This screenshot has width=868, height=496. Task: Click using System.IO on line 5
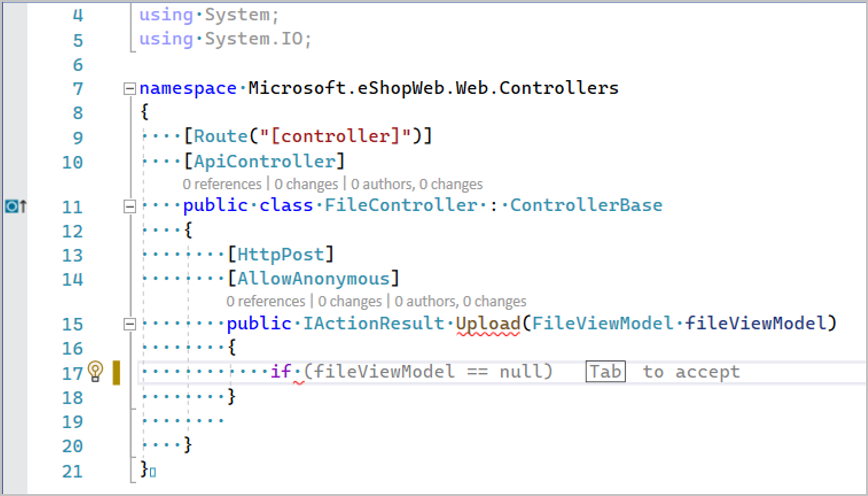[x=224, y=38]
